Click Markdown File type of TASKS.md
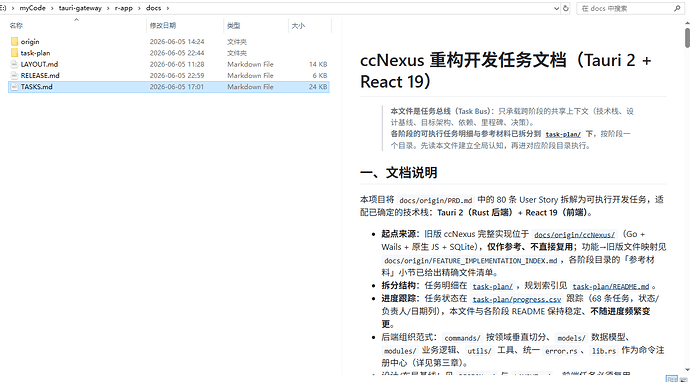Image resolution: width=690 pixels, height=382 pixels. (250, 87)
